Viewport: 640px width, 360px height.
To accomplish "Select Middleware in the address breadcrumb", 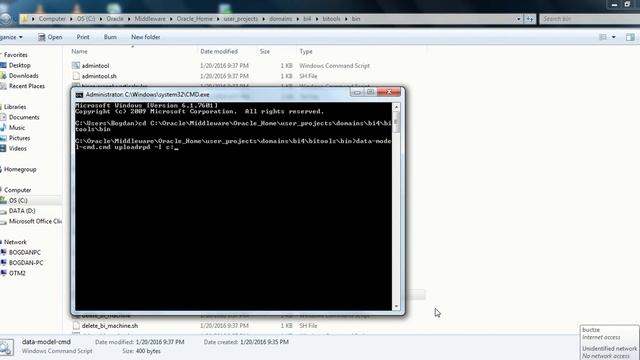I will [x=150, y=19].
